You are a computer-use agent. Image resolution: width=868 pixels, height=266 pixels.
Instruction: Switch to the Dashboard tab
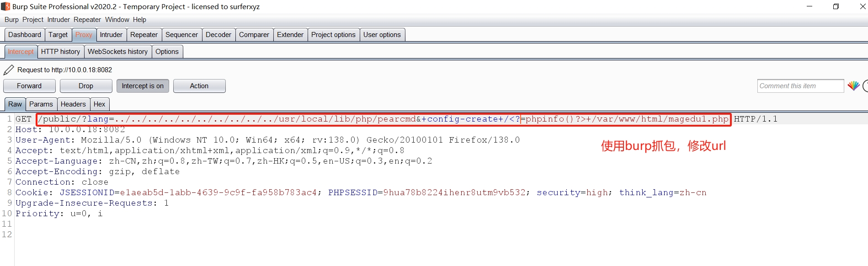[25, 35]
